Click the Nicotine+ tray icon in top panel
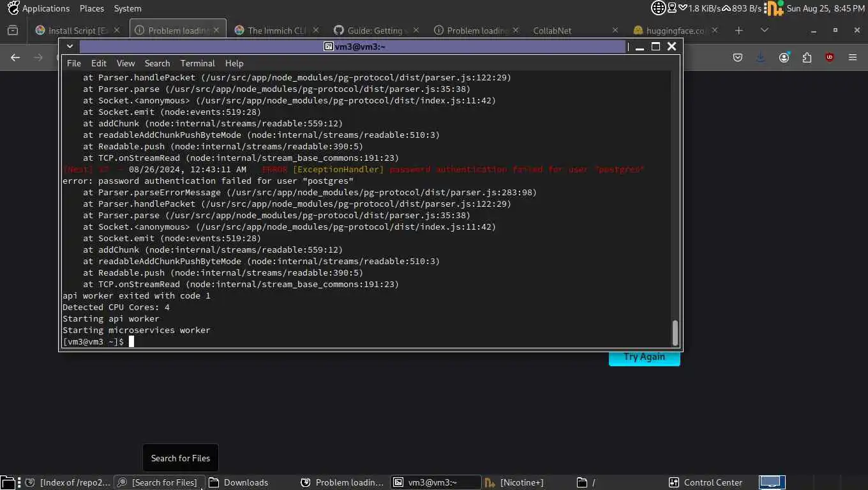868x490 pixels. (774, 8)
